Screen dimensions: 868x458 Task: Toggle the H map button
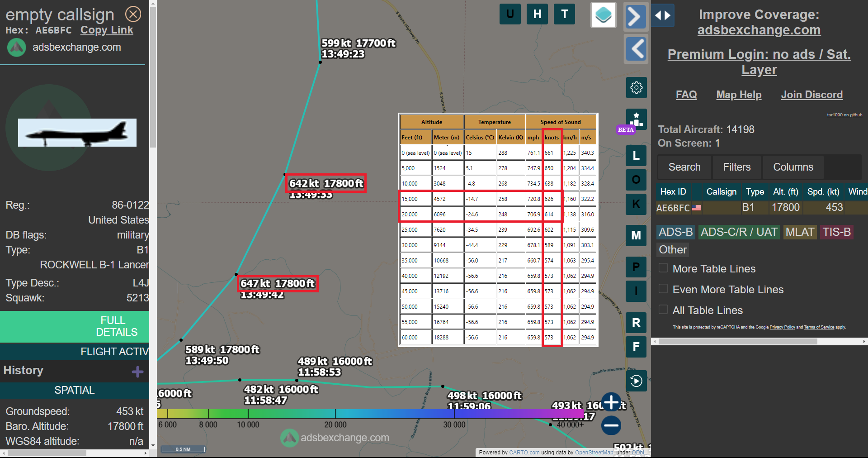click(537, 14)
